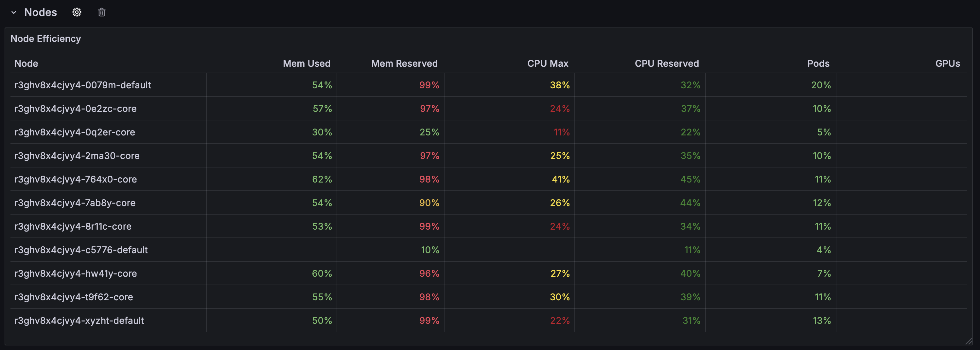The height and width of the screenshot is (350, 980).
Task: Collapse the Nodes row chevron
Action: (x=14, y=12)
